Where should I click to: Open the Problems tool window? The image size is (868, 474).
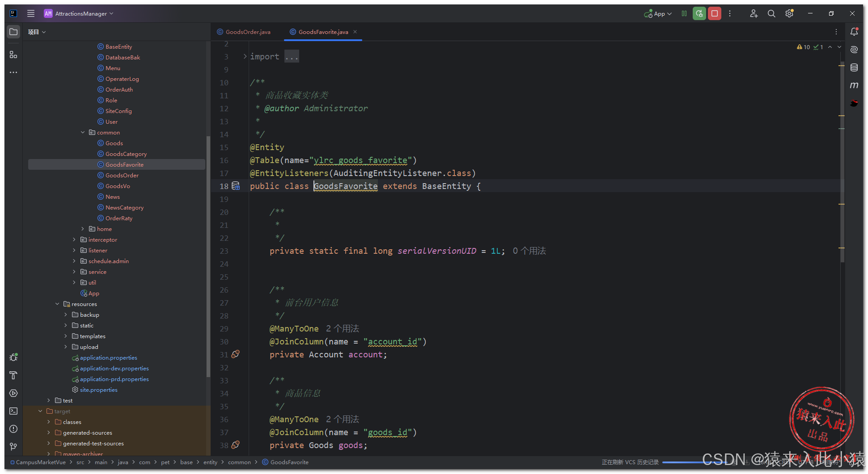click(13, 429)
